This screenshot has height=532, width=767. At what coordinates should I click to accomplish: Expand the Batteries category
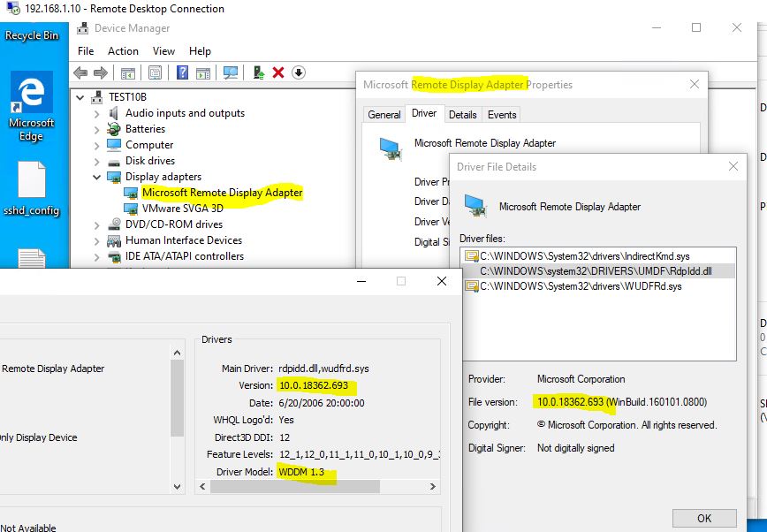[x=97, y=130]
